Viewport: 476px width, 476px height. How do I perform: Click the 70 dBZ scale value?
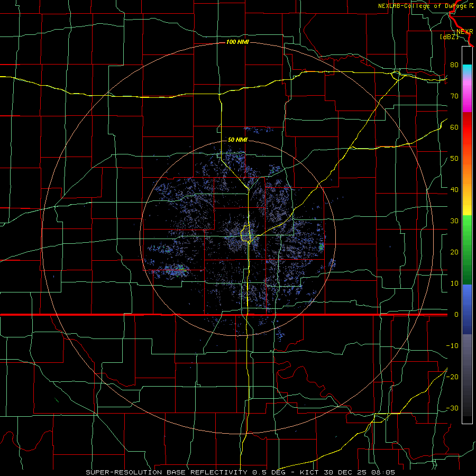(454, 96)
